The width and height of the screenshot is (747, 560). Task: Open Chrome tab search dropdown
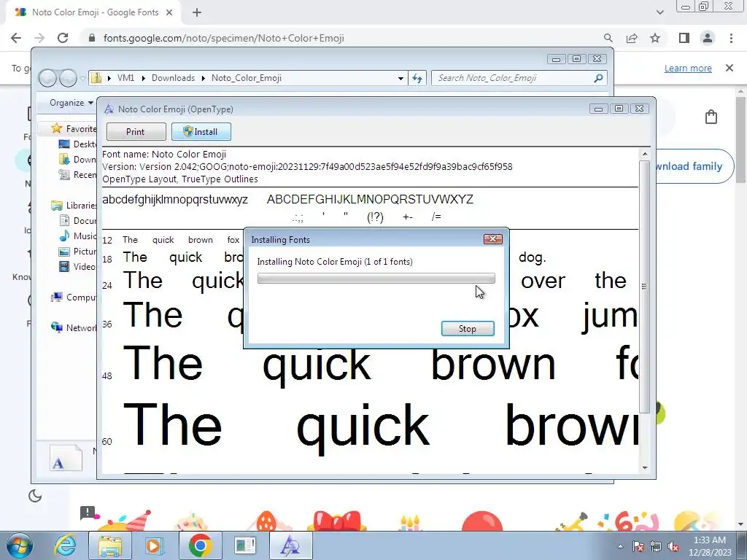(659, 12)
